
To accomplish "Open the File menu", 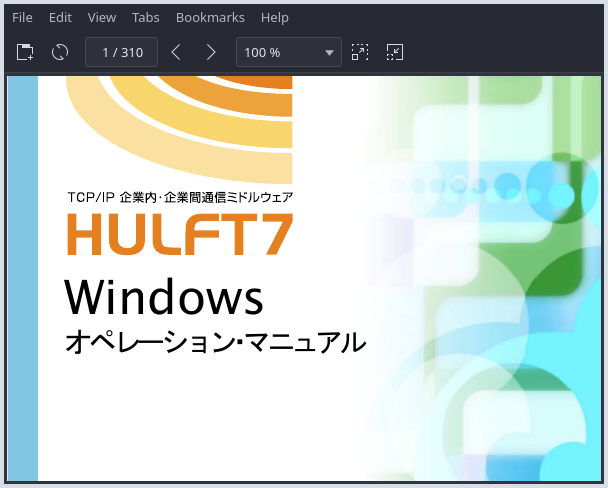I will point(22,17).
